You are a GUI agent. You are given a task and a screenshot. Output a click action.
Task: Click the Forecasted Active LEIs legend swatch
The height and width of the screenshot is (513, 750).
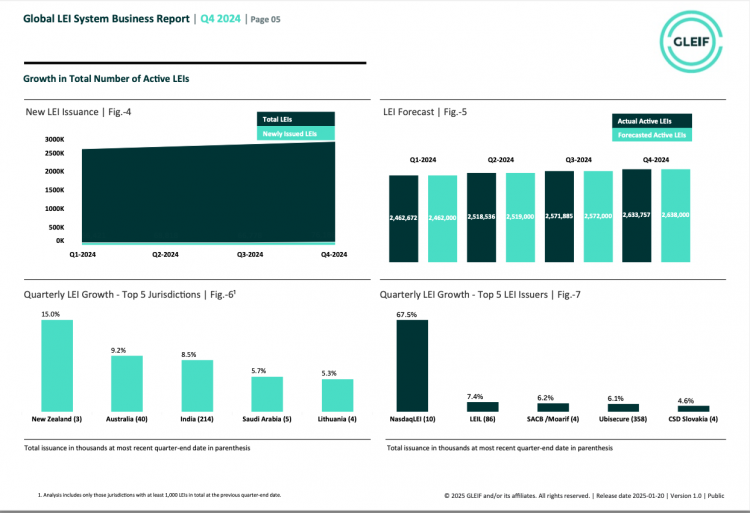(x=651, y=134)
